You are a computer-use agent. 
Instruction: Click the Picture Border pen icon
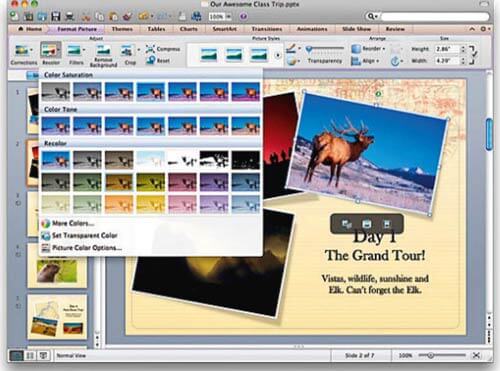(291, 49)
